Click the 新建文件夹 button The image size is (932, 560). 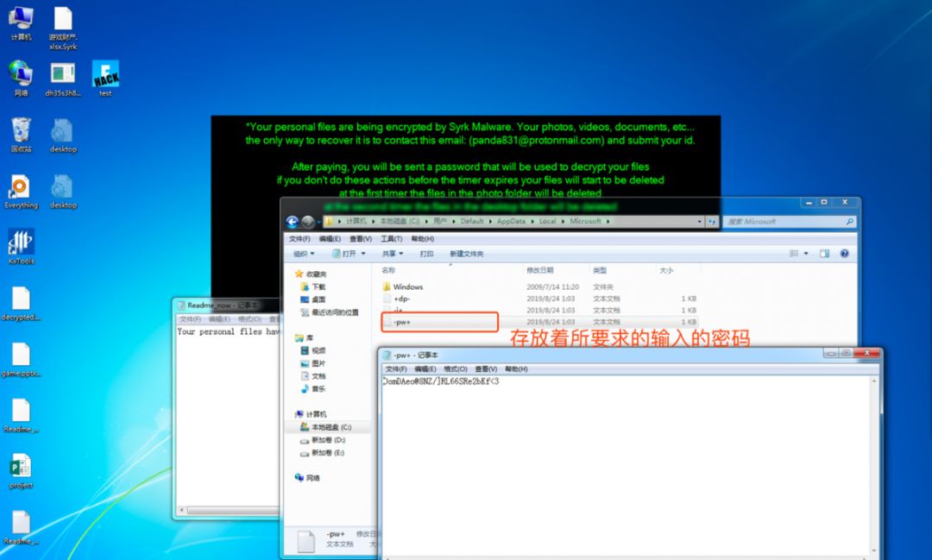466,254
